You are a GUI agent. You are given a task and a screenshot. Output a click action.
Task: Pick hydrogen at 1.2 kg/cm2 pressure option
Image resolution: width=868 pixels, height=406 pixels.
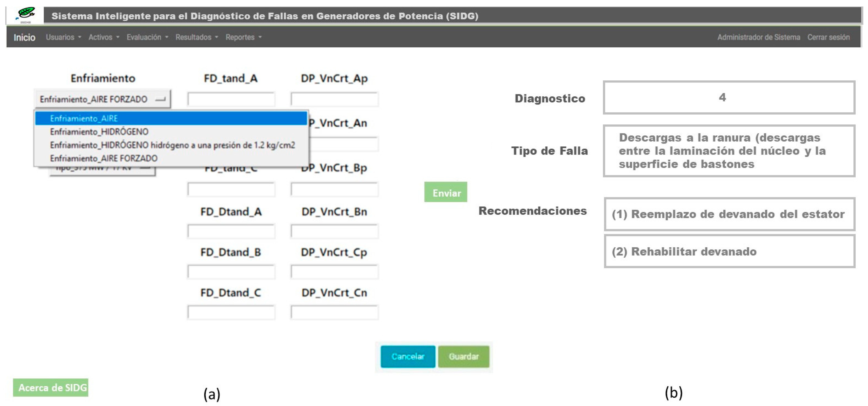[x=172, y=145]
